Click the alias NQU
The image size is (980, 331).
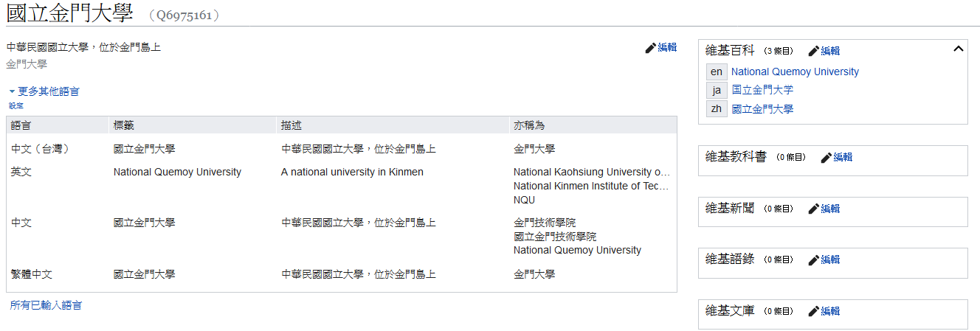click(524, 200)
